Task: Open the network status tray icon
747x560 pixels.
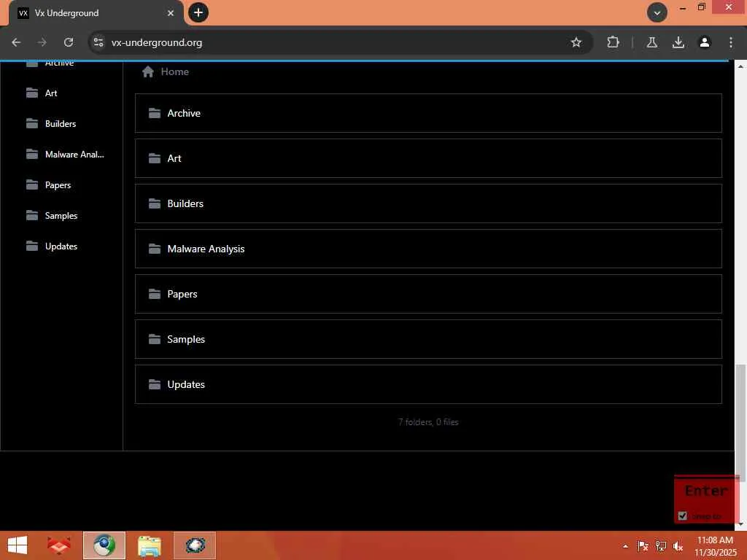Action: click(661, 546)
